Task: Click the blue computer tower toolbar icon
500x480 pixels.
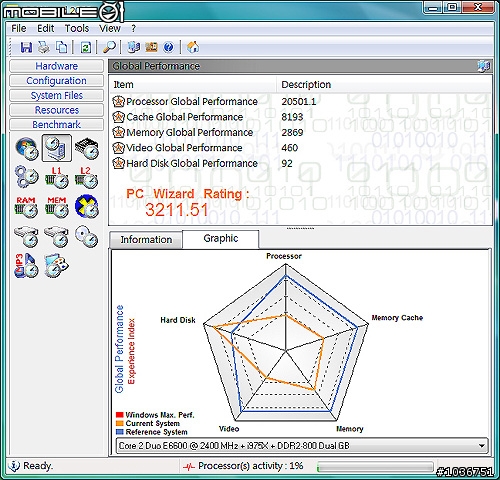Action: 134,47
